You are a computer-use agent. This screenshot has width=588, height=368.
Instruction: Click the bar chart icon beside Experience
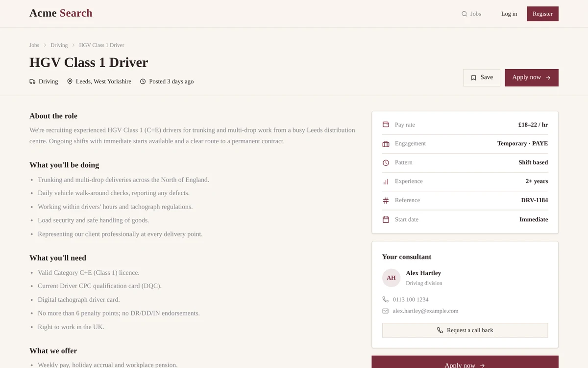coord(386,182)
